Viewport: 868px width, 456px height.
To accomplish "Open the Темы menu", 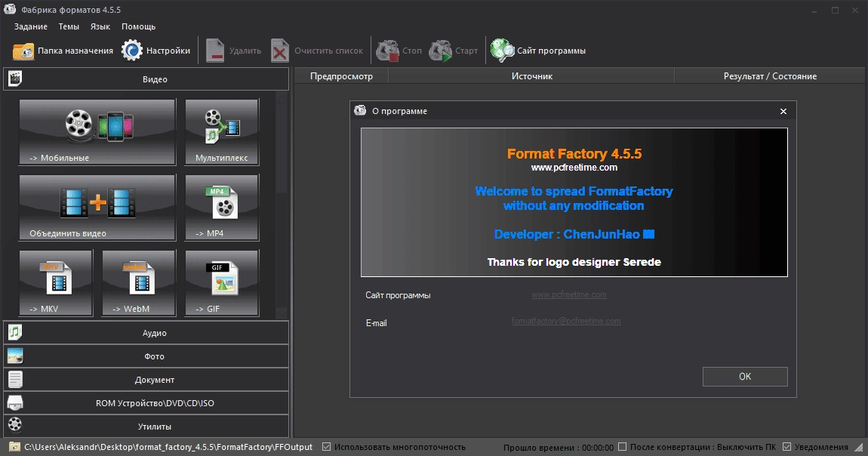I will click(69, 26).
